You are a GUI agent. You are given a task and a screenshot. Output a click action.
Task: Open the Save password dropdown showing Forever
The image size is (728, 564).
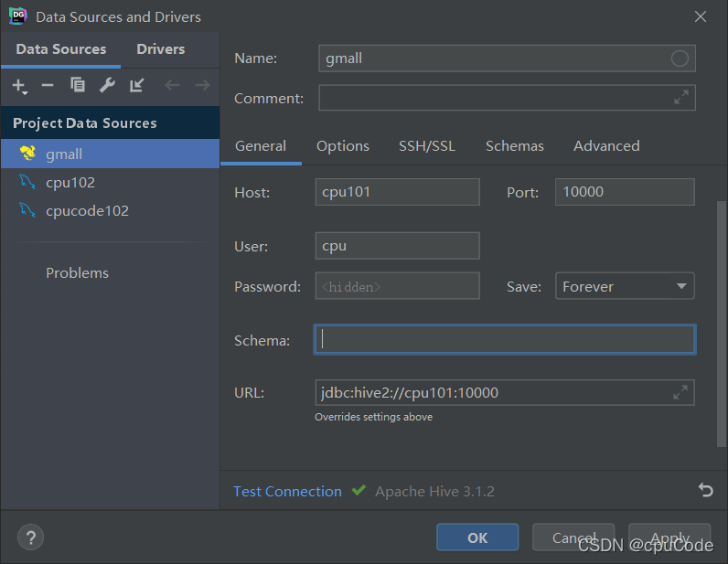625,286
